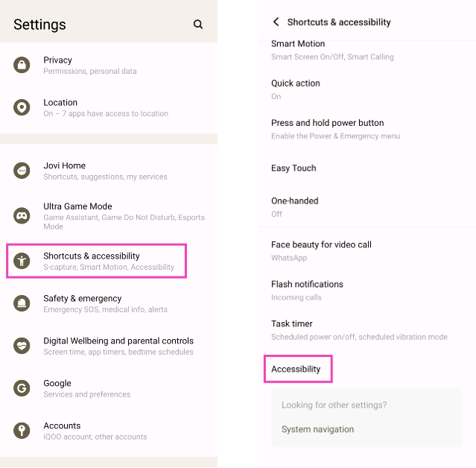The width and height of the screenshot is (476, 468).
Task: Tap the Shortcuts & accessibility person icon
Action: (22, 261)
